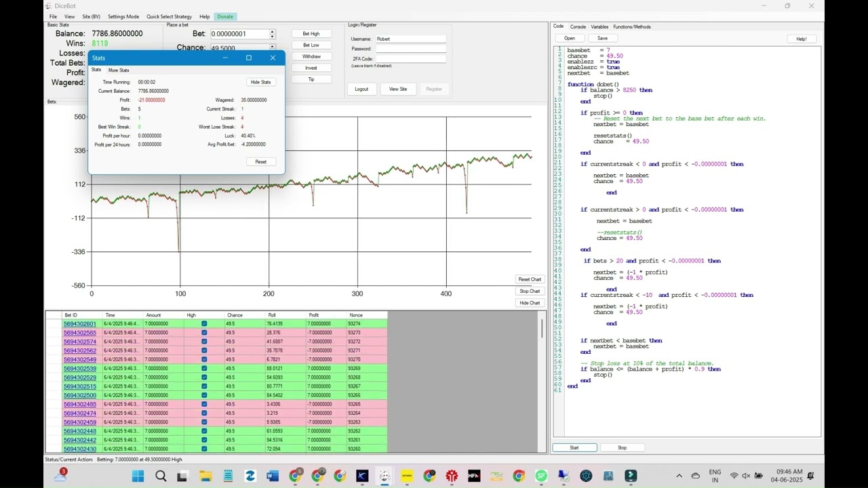The width and height of the screenshot is (868, 488).
Task: Show hidden system tray icons chevron
Action: click(x=679, y=476)
